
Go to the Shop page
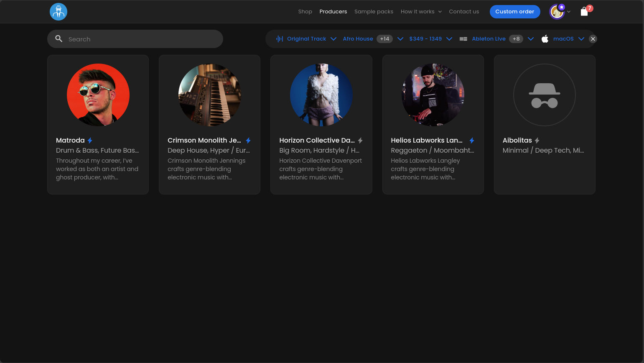[305, 12]
